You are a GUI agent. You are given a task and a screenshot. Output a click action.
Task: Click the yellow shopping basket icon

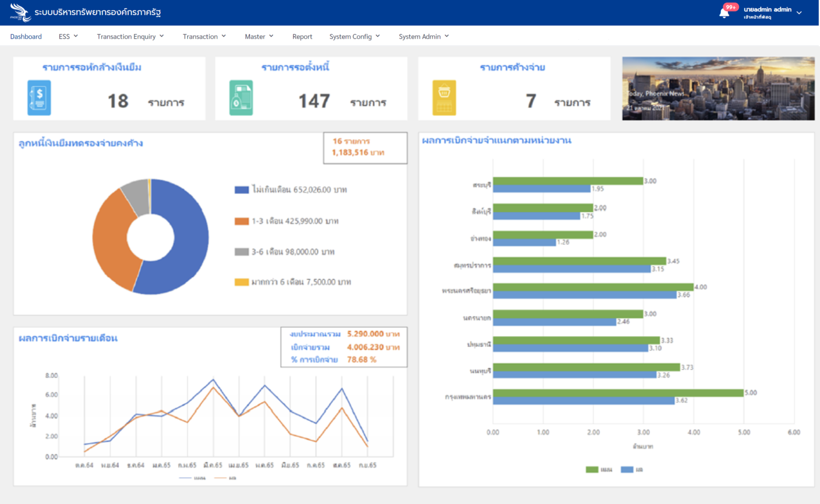(x=444, y=98)
